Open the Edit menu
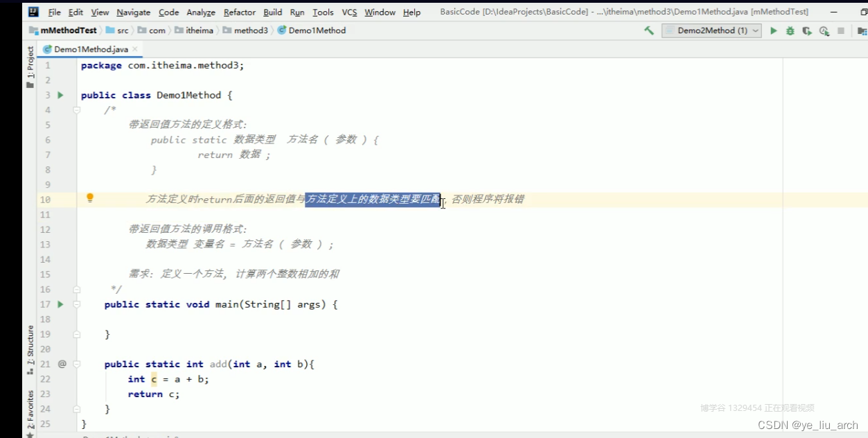The image size is (868, 438). pyautogui.click(x=76, y=12)
